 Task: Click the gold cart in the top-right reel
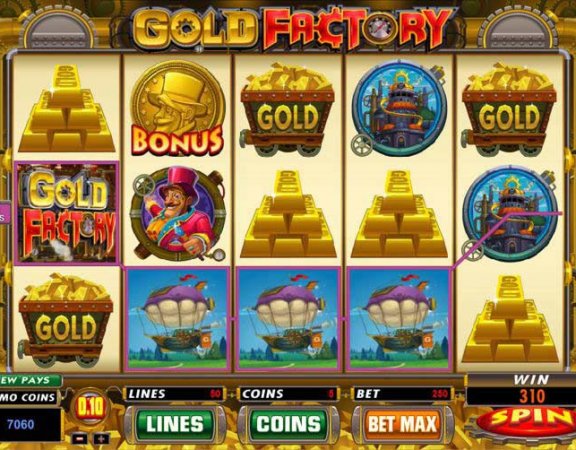[509, 109]
